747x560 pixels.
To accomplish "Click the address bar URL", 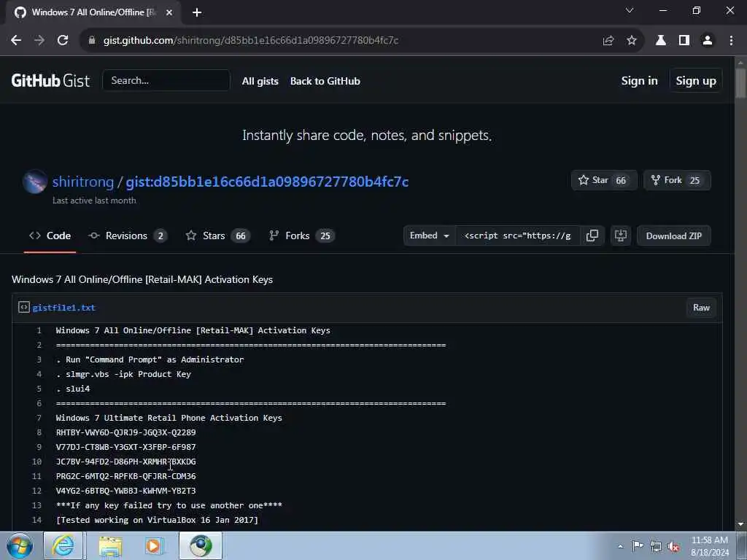I will 251,41.
